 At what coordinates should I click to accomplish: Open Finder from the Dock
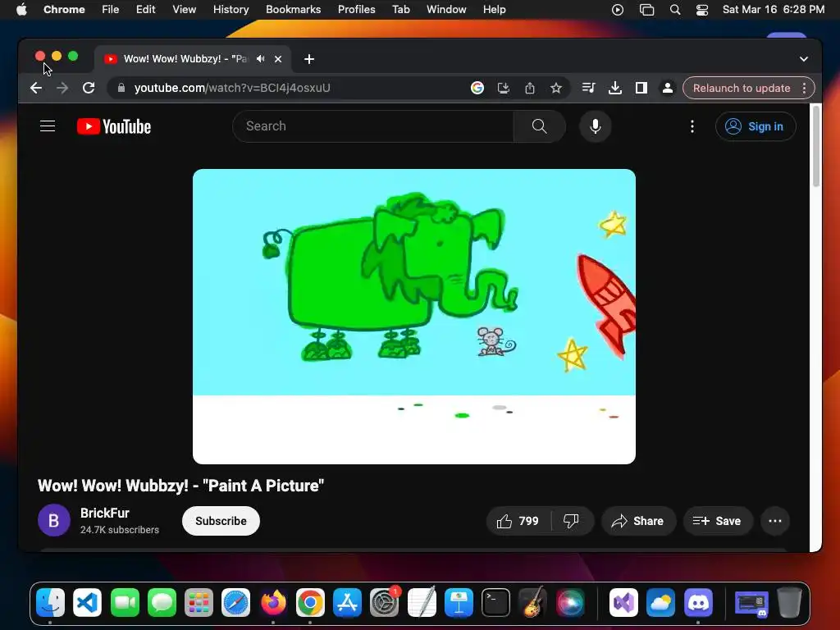tap(50, 603)
